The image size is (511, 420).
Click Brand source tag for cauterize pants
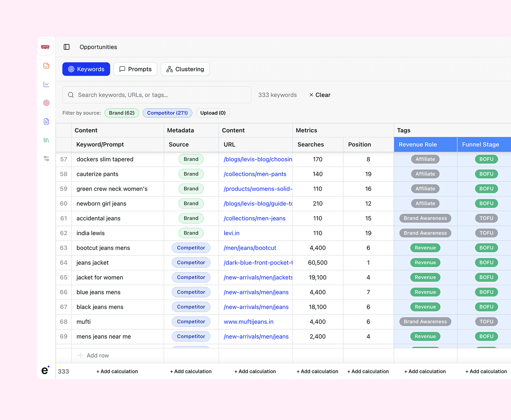[191, 174]
